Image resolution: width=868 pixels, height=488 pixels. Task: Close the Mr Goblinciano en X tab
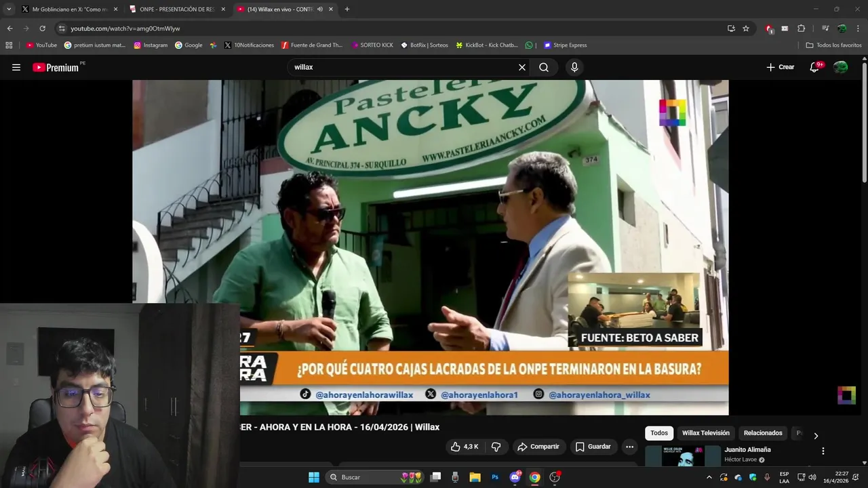coord(115,9)
